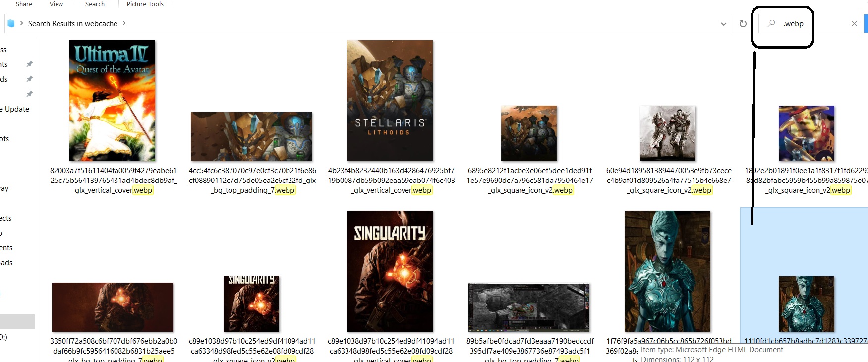This screenshot has height=362, width=868.
Task: Expand chevron before 'Search Results in webcache'
Action: coord(22,23)
